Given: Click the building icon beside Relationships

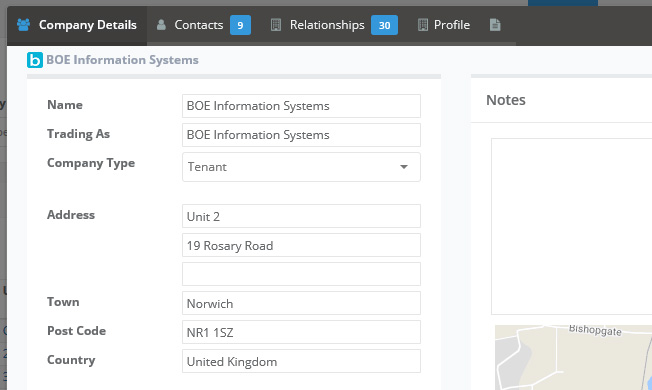Looking at the screenshot, I should (x=276, y=25).
